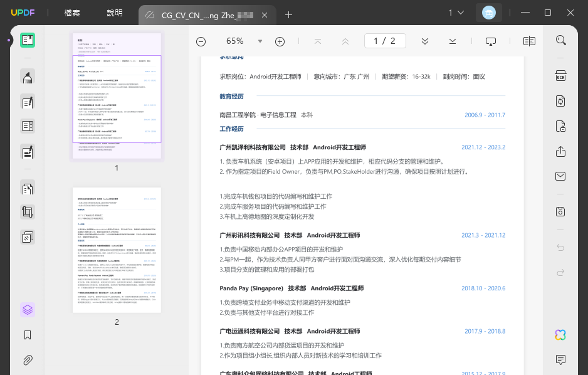Go to the next page
The height and width of the screenshot is (375, 588).
coord(425,41)
